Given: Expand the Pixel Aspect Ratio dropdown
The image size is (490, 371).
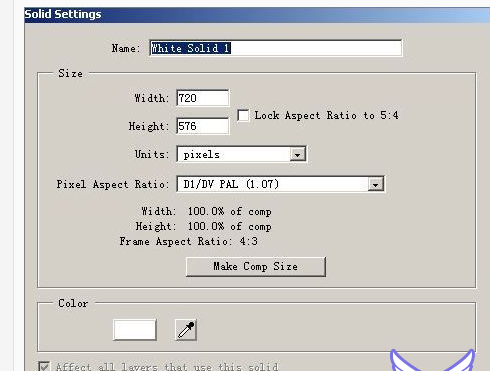Looking at the screenshot, I should [280, 184].
